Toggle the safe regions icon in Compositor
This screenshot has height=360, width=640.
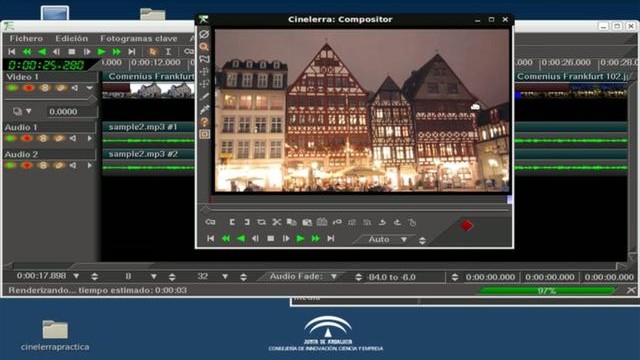point(204,134)
